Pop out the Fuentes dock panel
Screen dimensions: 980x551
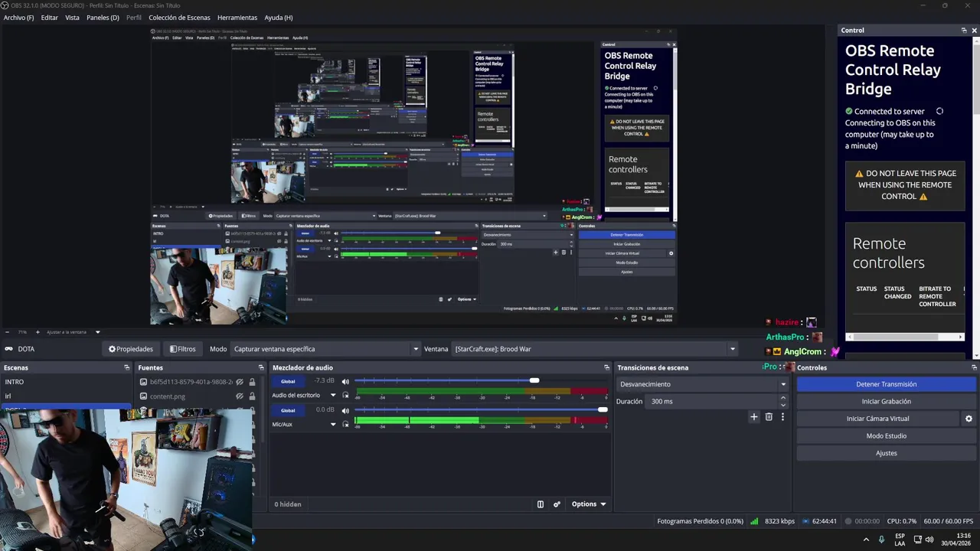click(261, 367)
